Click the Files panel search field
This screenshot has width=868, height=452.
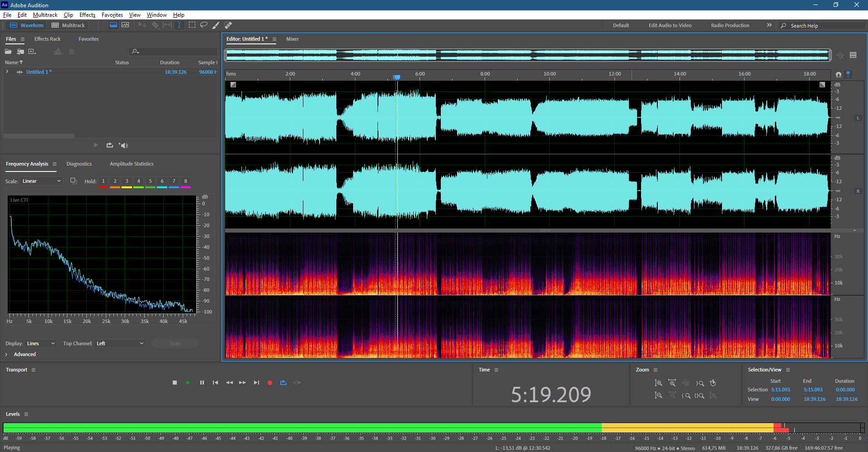point(173,52)
